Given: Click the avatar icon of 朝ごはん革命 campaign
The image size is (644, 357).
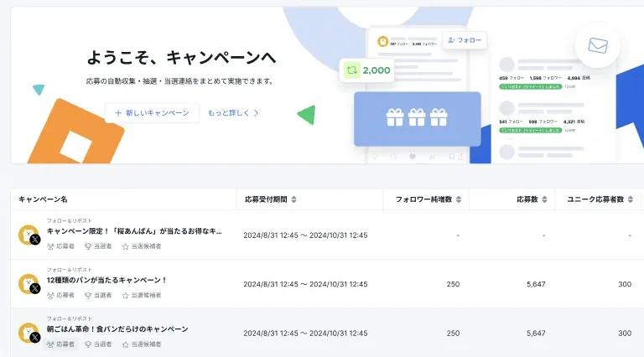Looking at the screenshot, I should pos(29,332).
